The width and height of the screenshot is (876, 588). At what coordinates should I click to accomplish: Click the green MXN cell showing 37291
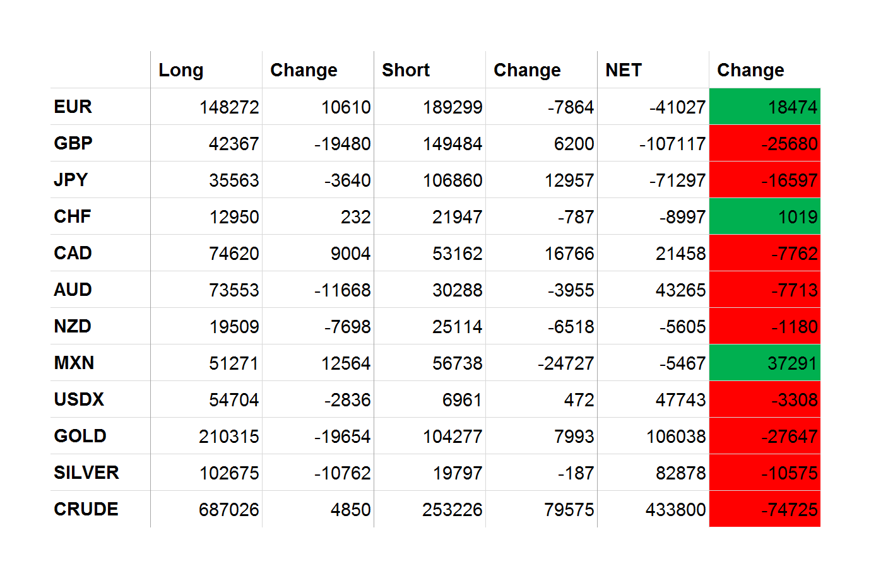[x=764, y=363]
